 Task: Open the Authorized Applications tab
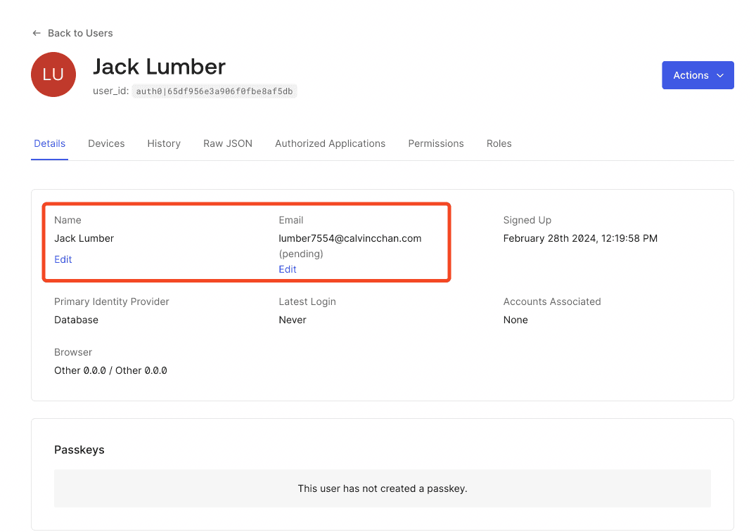point(331,143)
